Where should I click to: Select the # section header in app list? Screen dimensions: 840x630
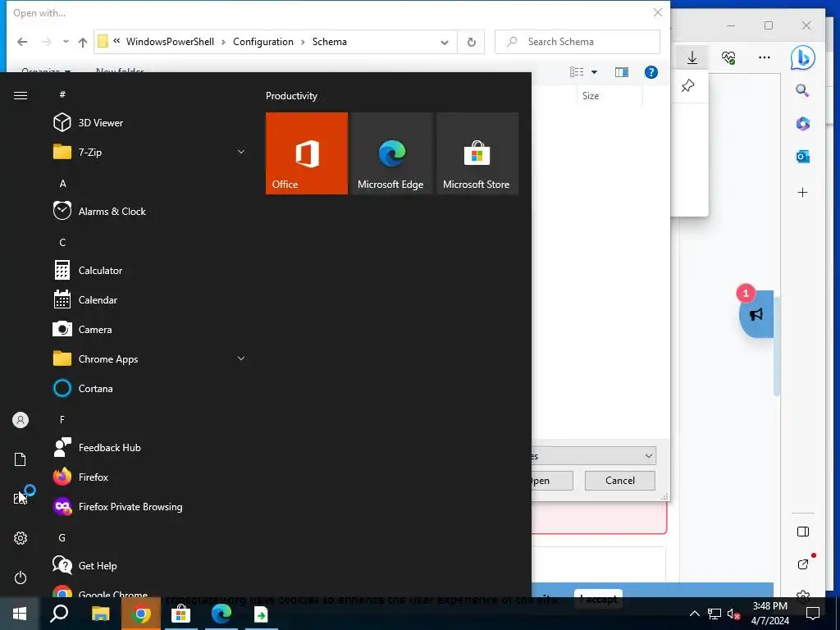click(62, 94)
